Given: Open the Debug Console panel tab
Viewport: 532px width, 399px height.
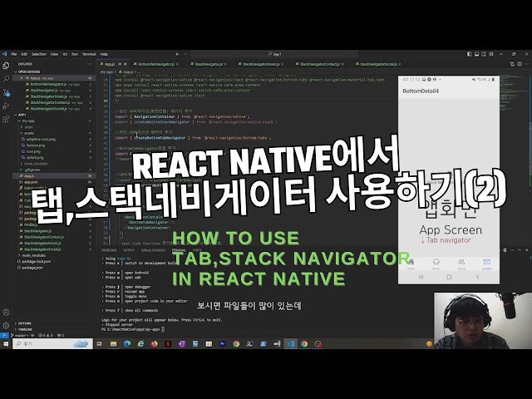Looking at the screenshot, I should (153, 250).
